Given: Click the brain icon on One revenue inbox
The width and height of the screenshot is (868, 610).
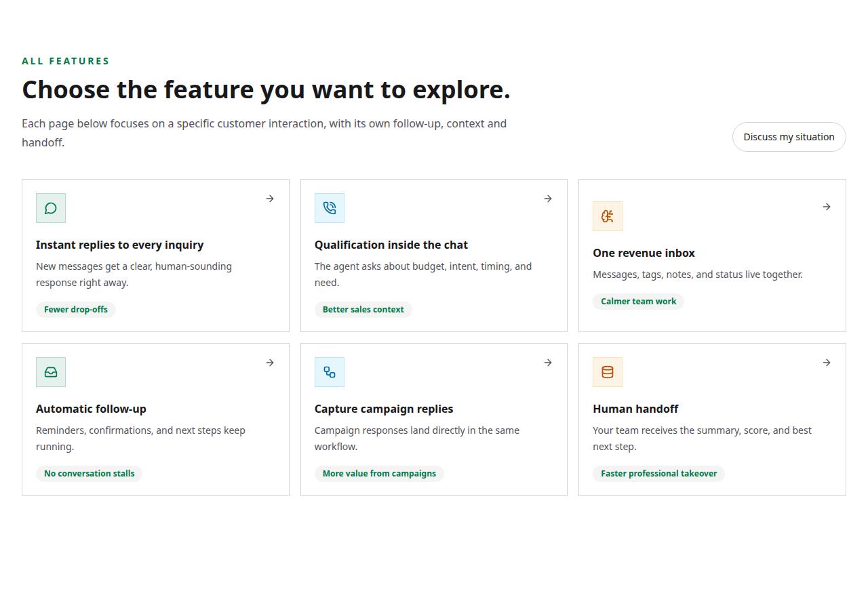Looking at the screenshot, I should (x=608, y=216).
